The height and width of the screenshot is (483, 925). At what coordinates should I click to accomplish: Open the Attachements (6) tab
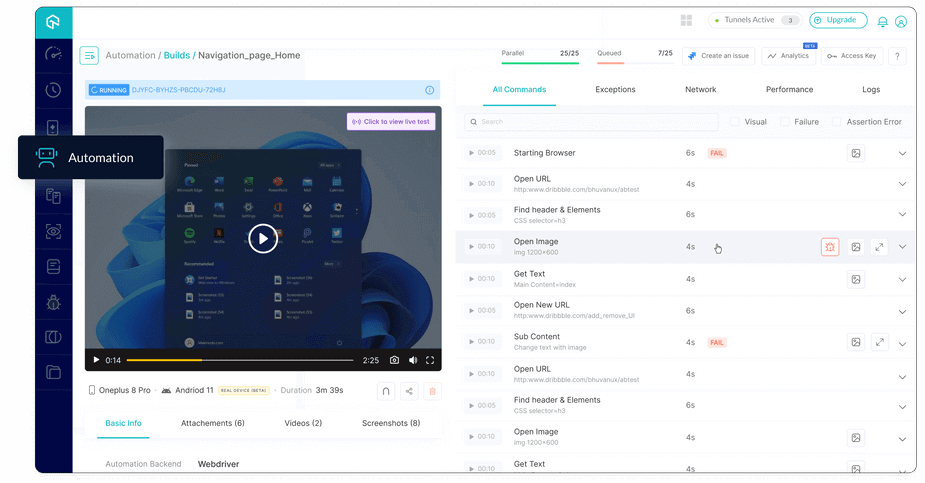coord(212,423)
